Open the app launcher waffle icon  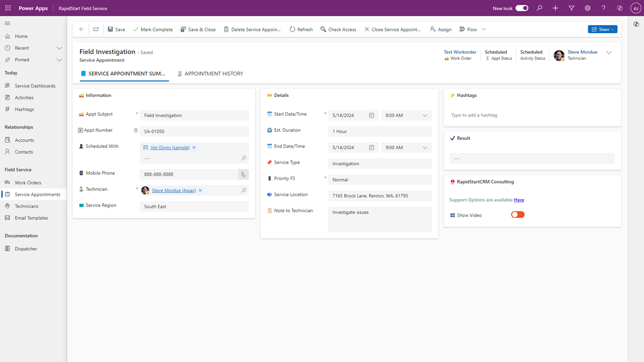tap(8, 8)
